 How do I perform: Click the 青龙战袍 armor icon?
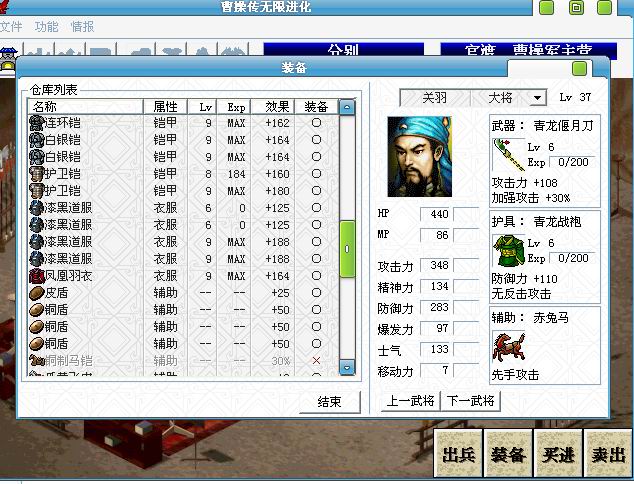click(507, 252)
